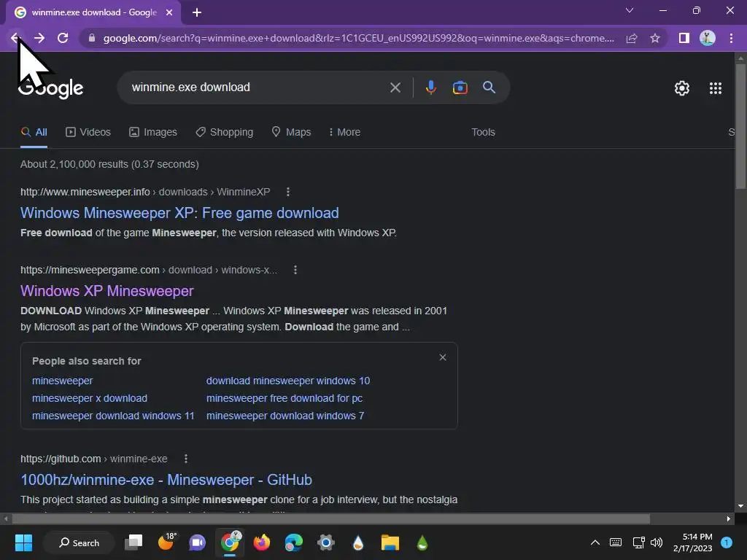Viewport: 747px width, 560px height.
Task: Expand the More search filters menu
Action: [x=344, y=133]
